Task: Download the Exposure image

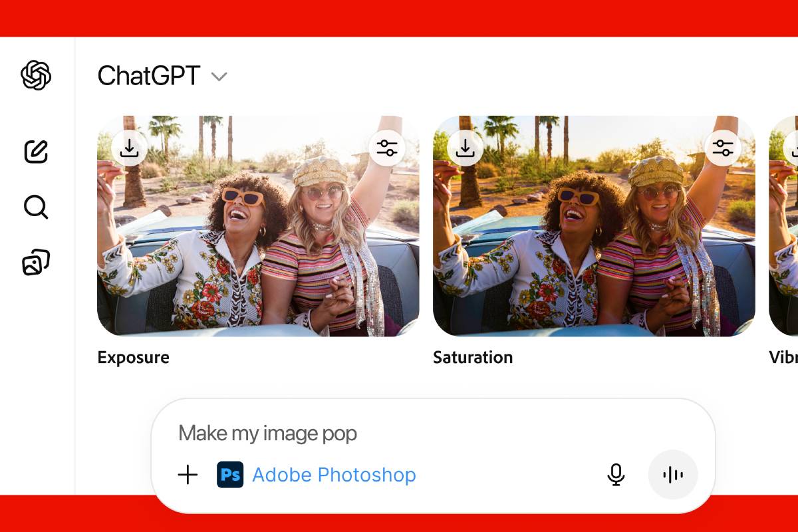Action: coord(129,148)
